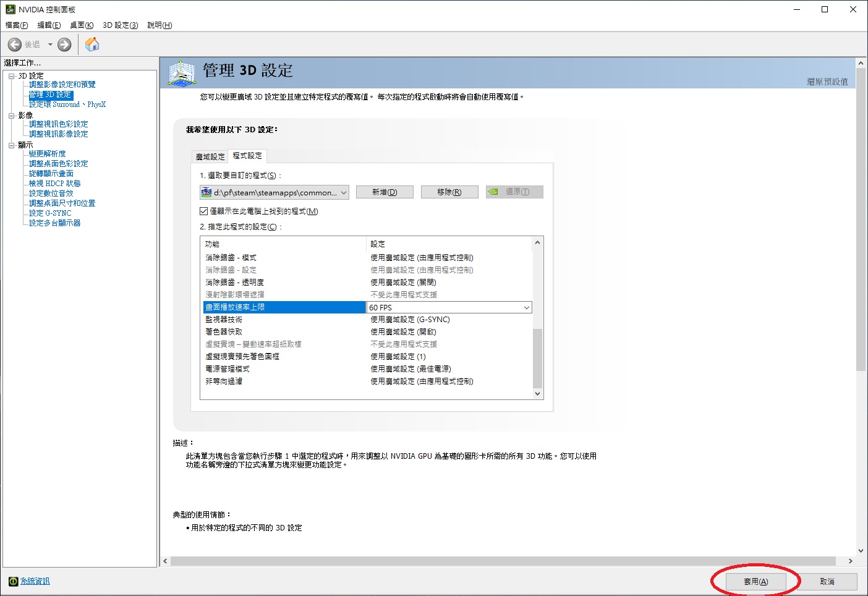Collapse the 影像 tree node
This screenshot has width=868, height=596.
click(11, 116)
